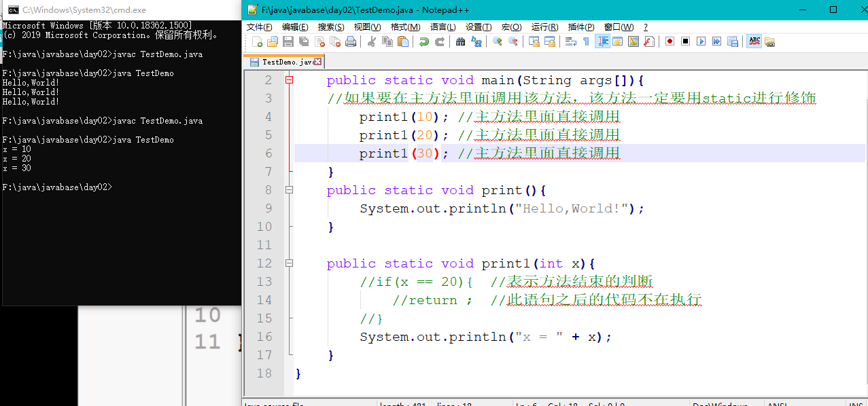Screen dimensions: 868x406
Task: Select the TestDemo.java document tab
Action: click(x=287, y=62)
